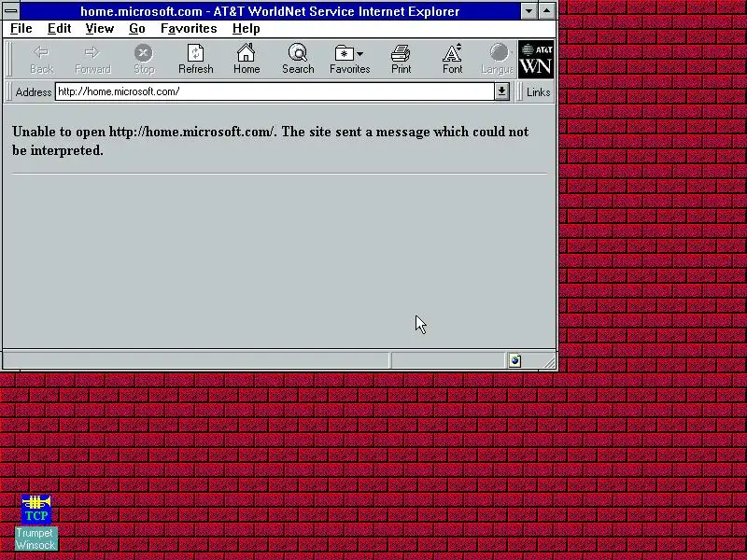Change text size with Font button
This screenshot has height=560, width=747.
452,59
